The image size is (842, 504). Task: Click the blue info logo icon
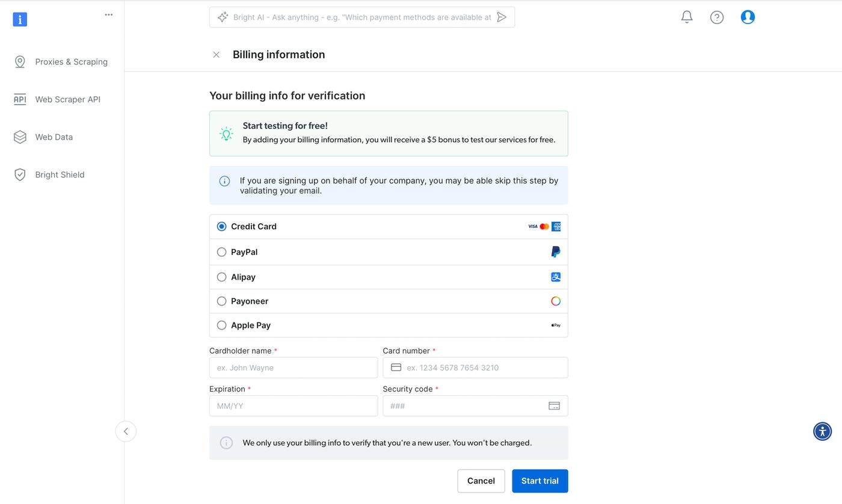(x=20, y=19)
